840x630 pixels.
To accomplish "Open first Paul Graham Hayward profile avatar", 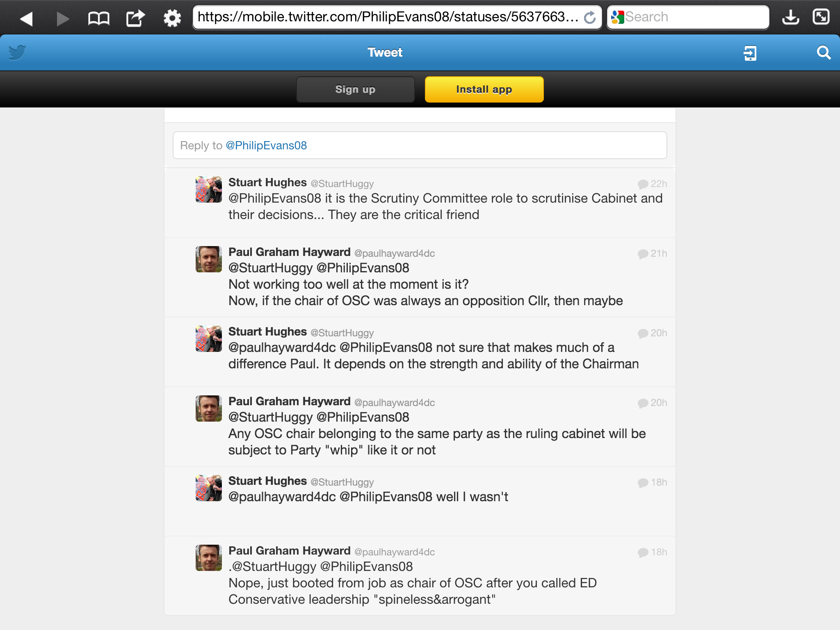I will [208, 259].
